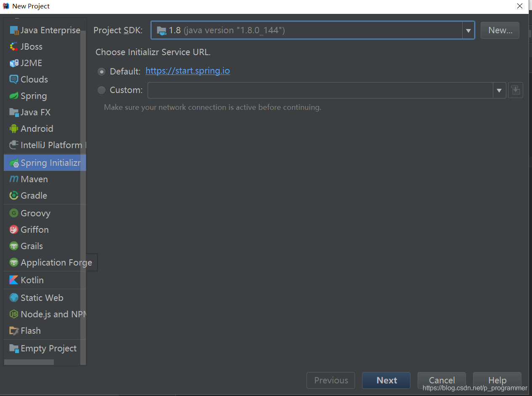Click the Java Enterprise icon in the project list

(14, 31)
